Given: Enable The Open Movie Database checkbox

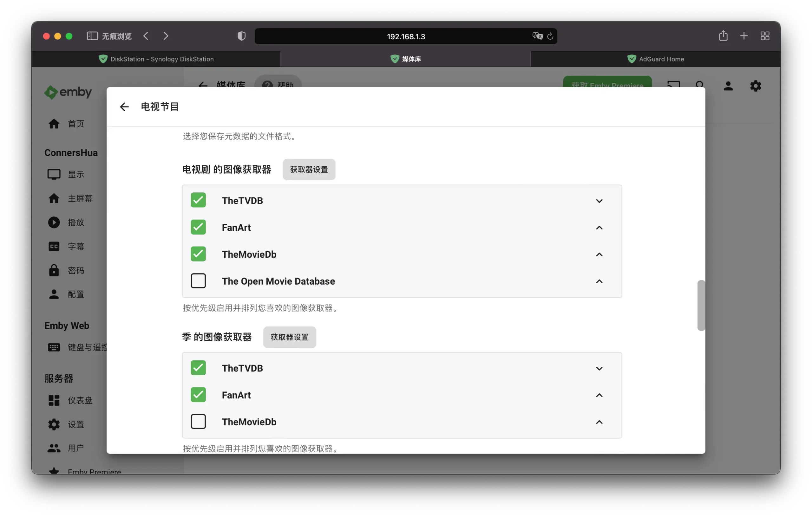Looking at the screenshot, I should tap(198, 281).
